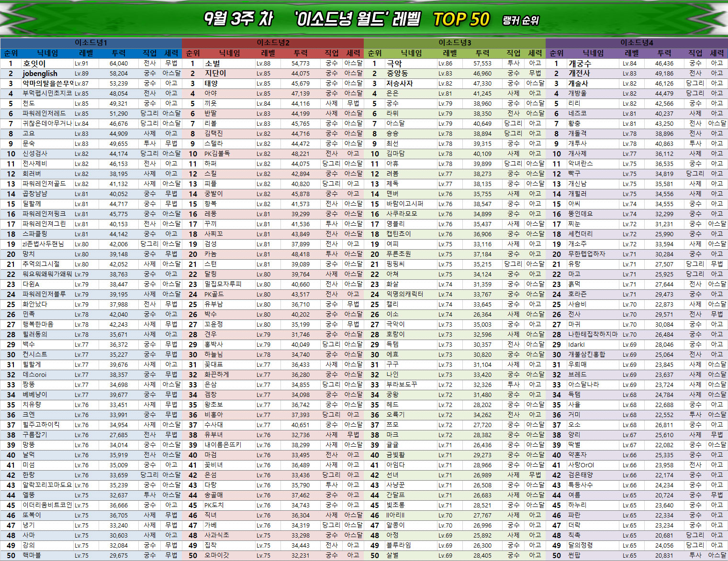Click nickname PK김롤독 in 이소드녕2
Viewport: 728px width, 561px height.
(x=217, y=154)
